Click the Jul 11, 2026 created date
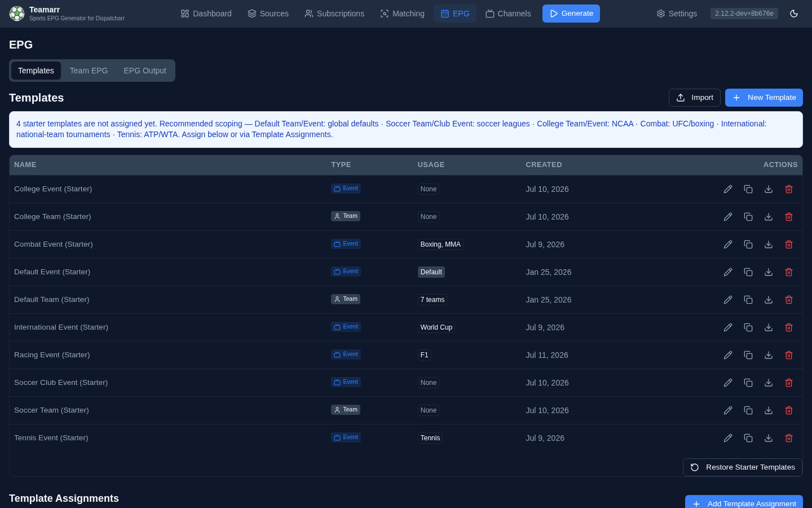Screen dimensions: 812x508 pyautogui.click(x=547, y=355)
